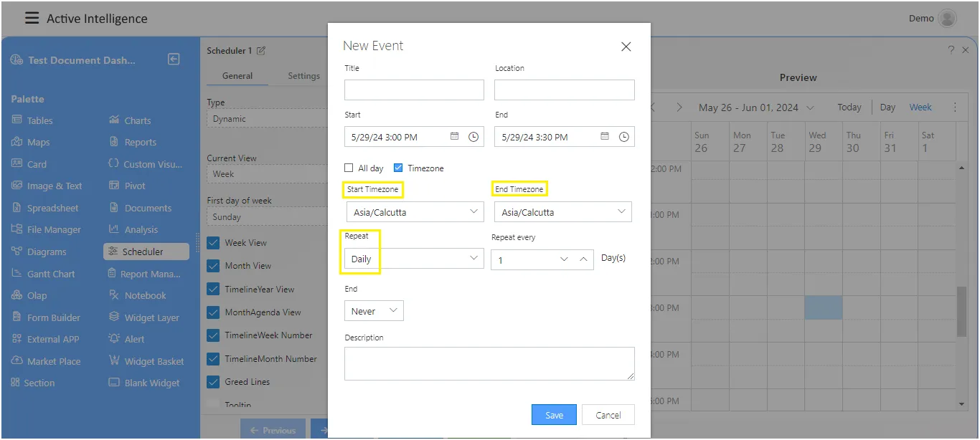The height and width of the screenshot is (440, 980).
Task: Select the Tables palette item
Action: [33, 120]
